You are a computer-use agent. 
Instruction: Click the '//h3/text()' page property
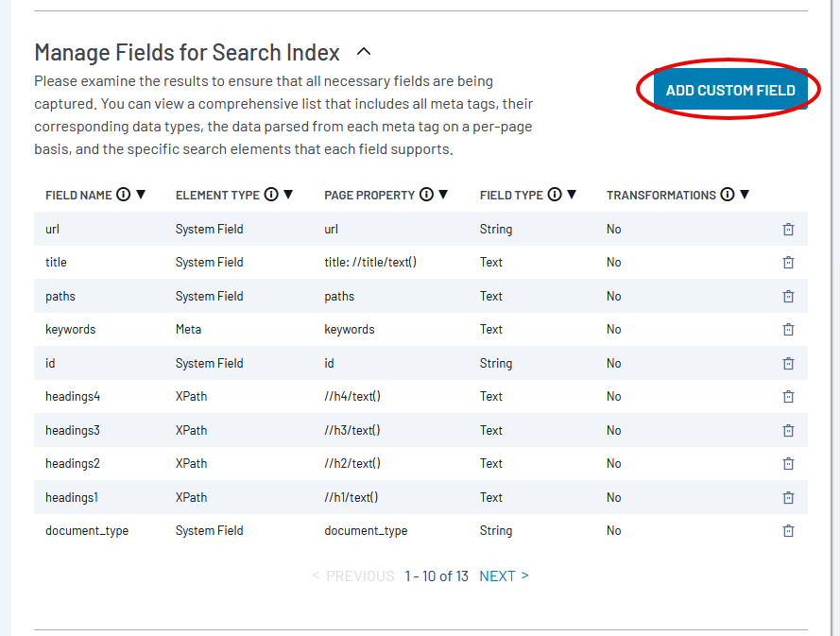(x=352, y=430)
